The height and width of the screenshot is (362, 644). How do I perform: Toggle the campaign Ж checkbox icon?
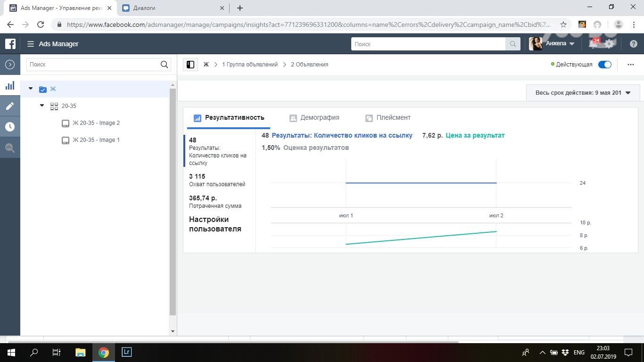(x=43, y=89)
